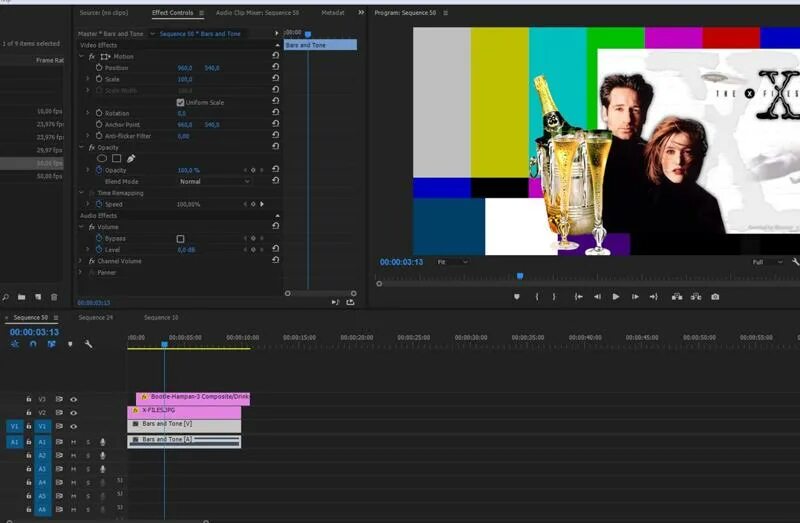Toggle Volume Bypass checkbox
Image resolution: width=800 pixels, height=523 pixels.
181,239
